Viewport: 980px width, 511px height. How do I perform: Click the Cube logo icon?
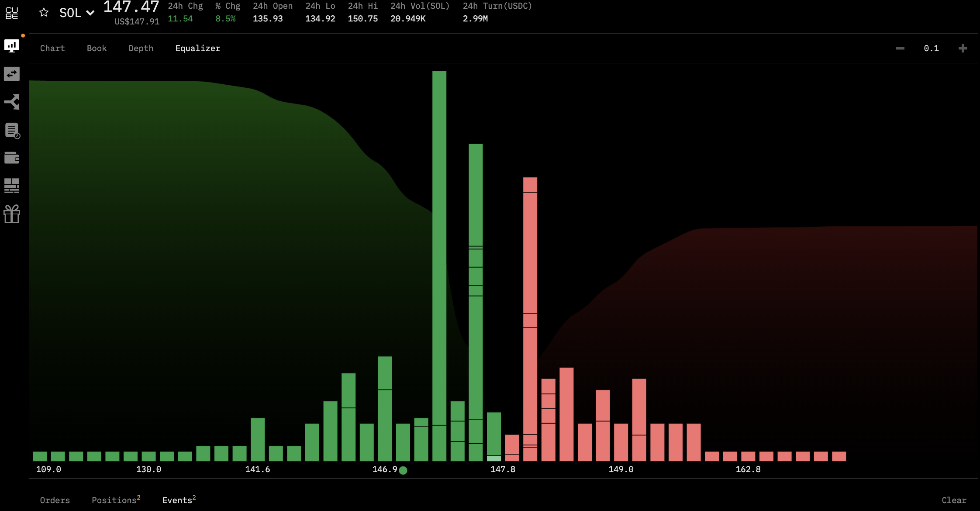click(x=12, y=13)
